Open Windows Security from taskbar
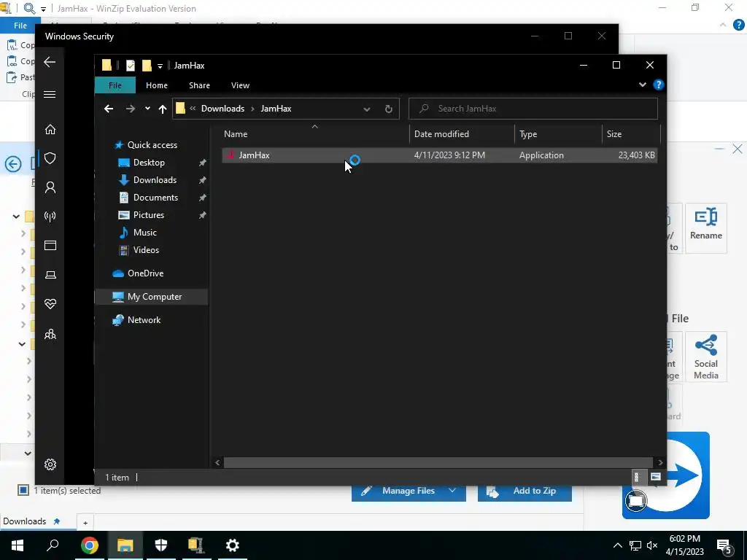Screen dimensions: 747x560 [x=161, y=545]
